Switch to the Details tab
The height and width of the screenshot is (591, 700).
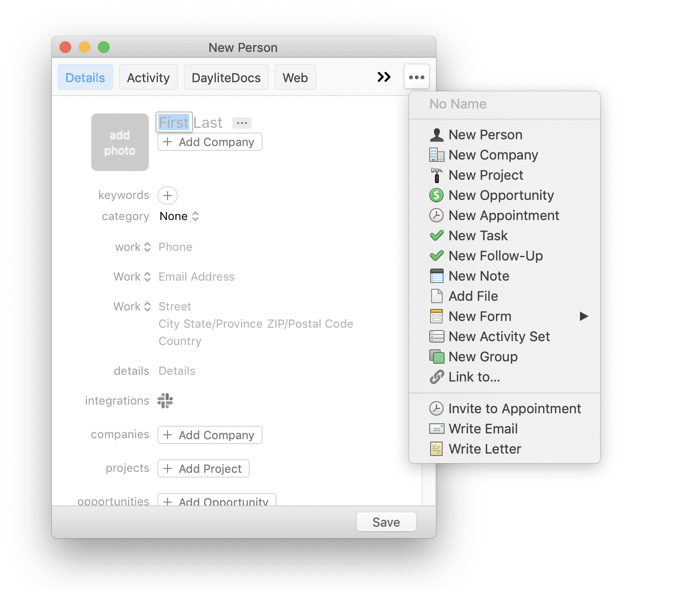click(85, 77)
